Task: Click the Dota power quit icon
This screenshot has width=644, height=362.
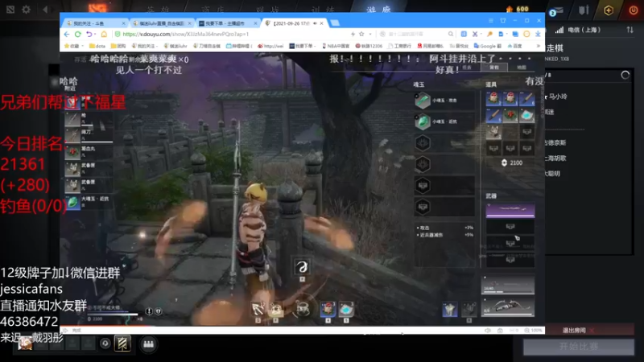Action: pyautogui.click(x=633, y=10)
